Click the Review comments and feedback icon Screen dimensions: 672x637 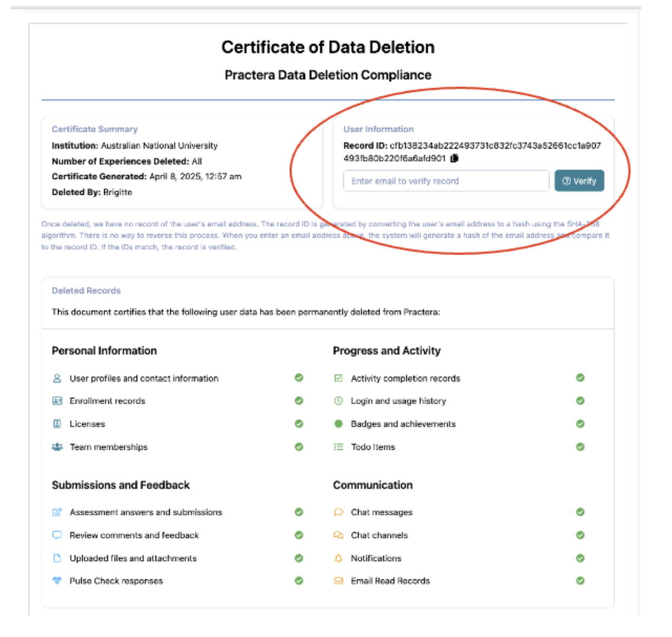[57, 535]
